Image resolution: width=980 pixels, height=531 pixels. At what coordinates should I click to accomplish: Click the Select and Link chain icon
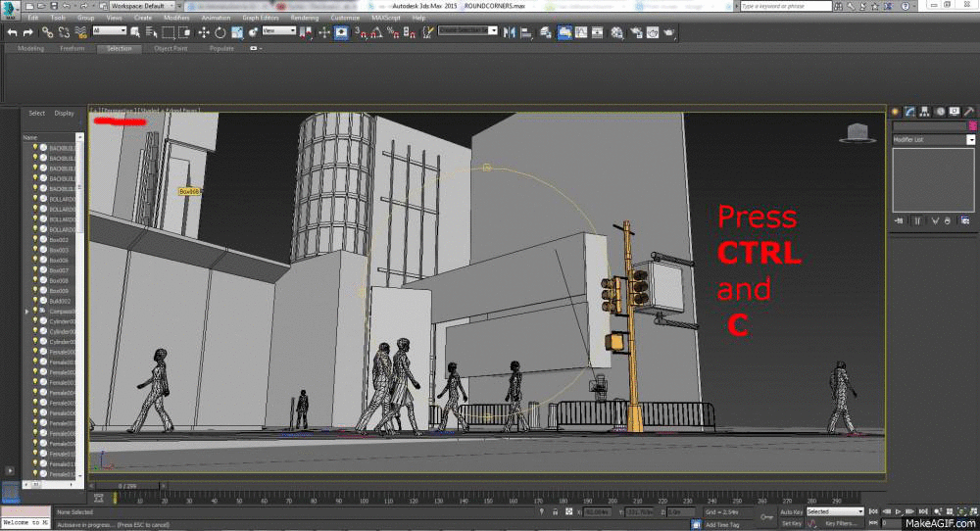pos(47,32)
